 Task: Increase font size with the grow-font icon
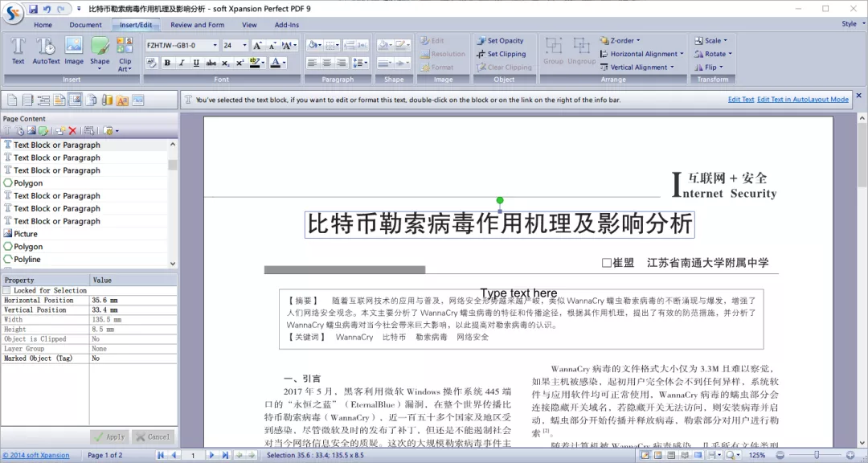[x=257, y=45]
